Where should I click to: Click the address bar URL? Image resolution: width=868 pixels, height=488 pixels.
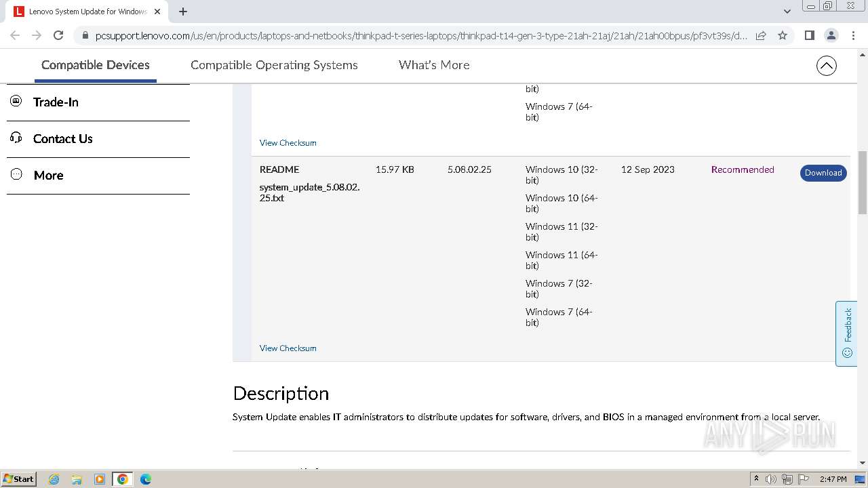[421, 36]
